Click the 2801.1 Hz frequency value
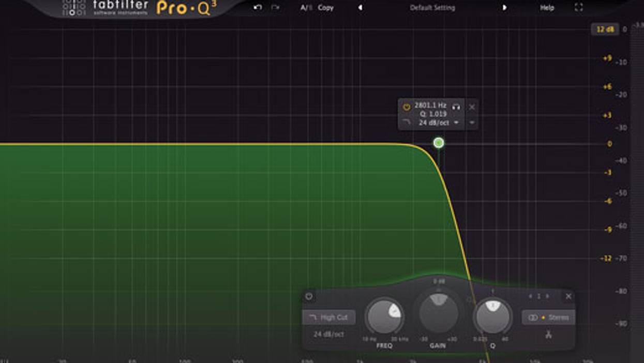The width and height of the screenshot is (644, 363). click(x=430, y=105)
